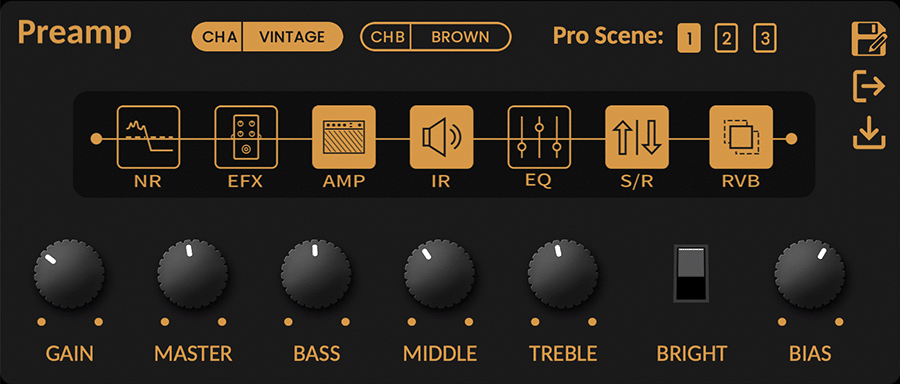Select the AMP block icon

pyautogui.click(x=343, y=137)
